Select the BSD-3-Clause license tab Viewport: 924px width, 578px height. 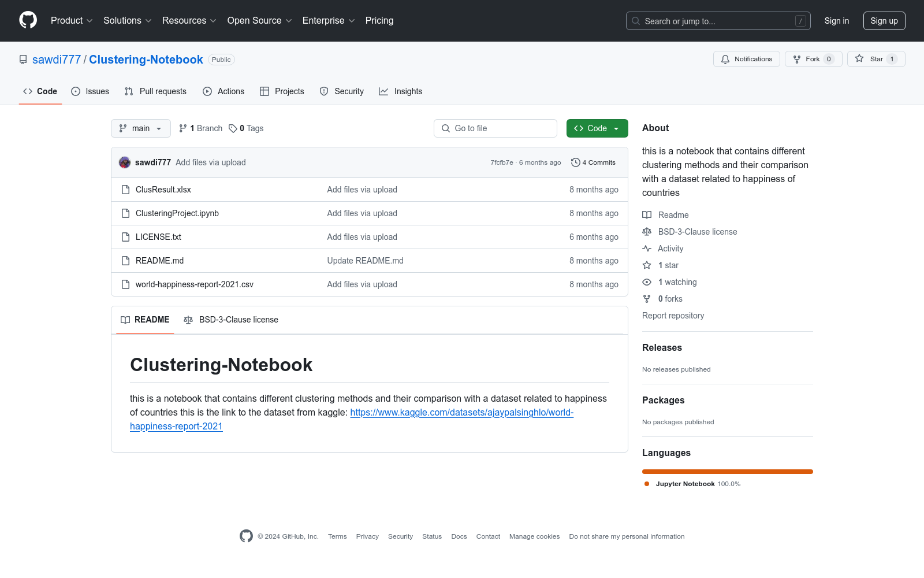pyautogui.click(x=231, y=320)
